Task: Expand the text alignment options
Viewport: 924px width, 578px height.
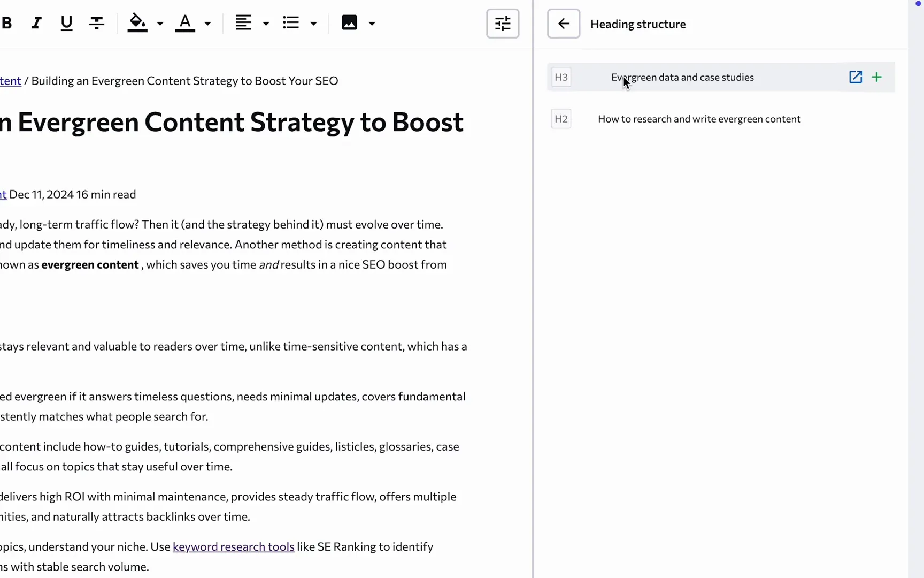Action: point(266,24)
